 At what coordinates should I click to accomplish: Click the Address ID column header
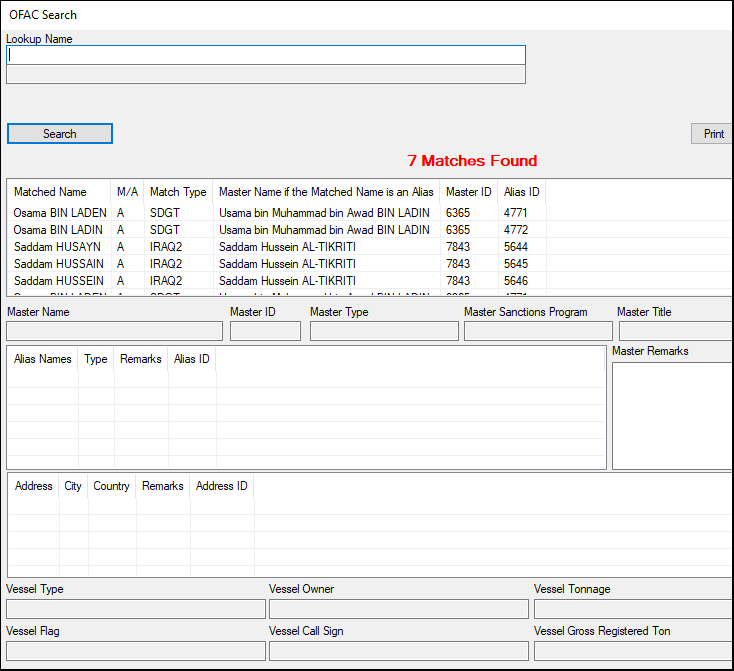point(222,486)
